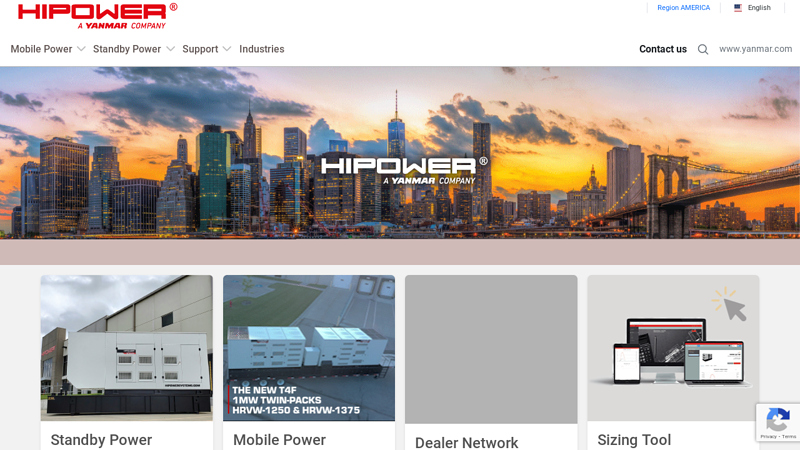Click the Mobile Power card title
Image resolution: width=800 pixels, height=450 pixels.
tap(279, 440)
